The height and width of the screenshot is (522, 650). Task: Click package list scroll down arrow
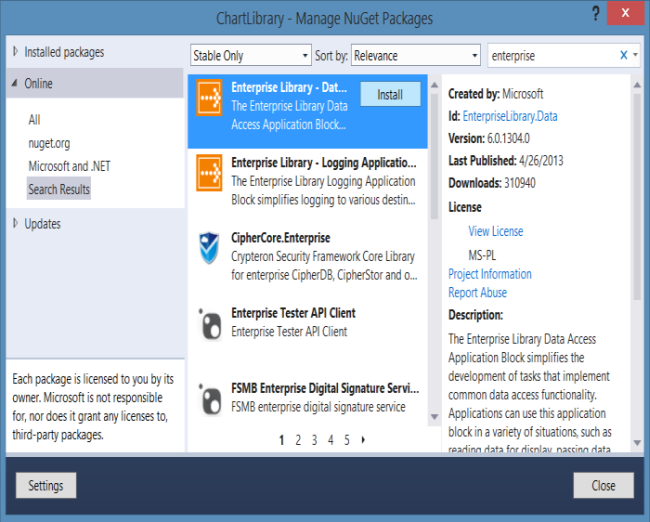[434, 417]
